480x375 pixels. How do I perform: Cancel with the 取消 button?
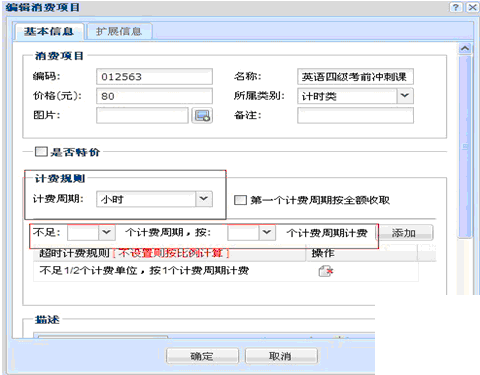pyautogui.click(x=281, y=356)
